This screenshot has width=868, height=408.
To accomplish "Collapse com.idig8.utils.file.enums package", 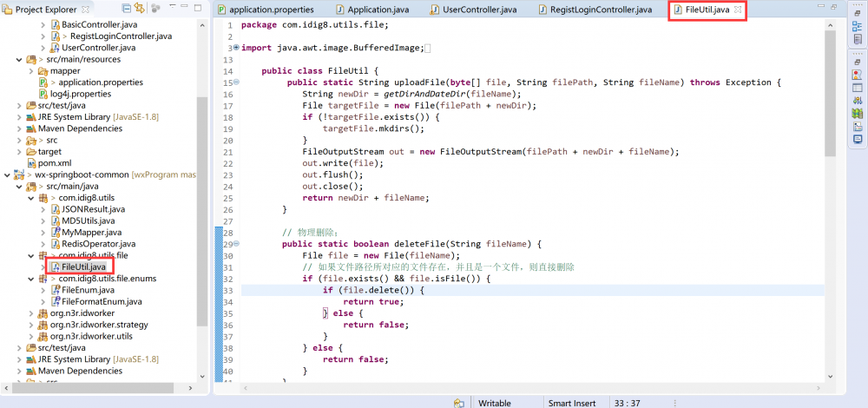I will pos(31,279).
